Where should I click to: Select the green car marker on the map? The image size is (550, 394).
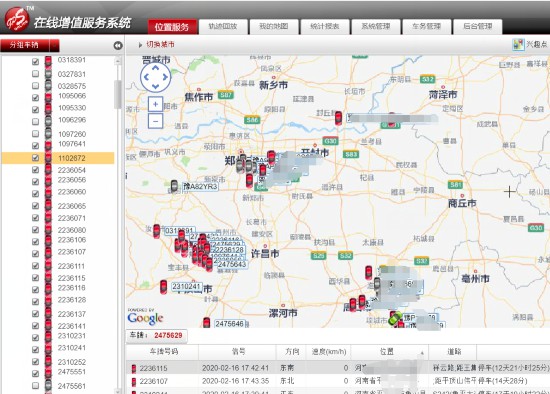coord(395,318)
